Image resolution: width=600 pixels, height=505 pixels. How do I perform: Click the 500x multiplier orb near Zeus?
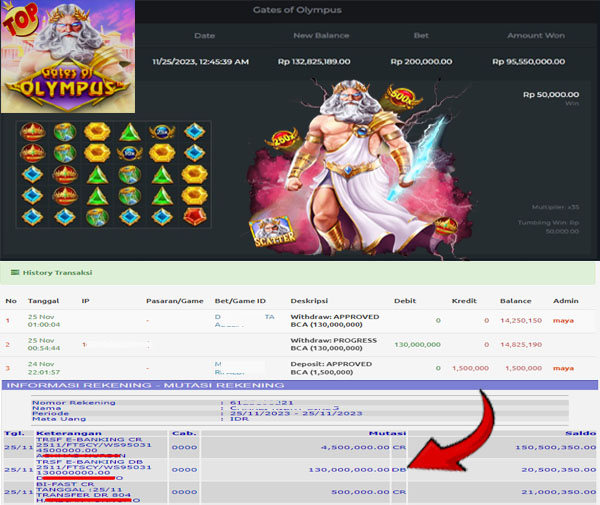click(x=401, y=96)
